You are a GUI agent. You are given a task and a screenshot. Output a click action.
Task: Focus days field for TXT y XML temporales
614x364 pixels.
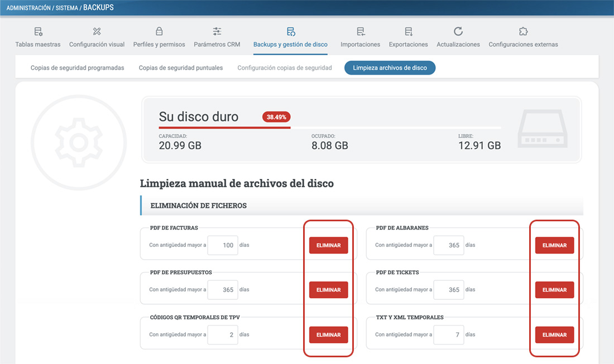click(x=449, y=334)
